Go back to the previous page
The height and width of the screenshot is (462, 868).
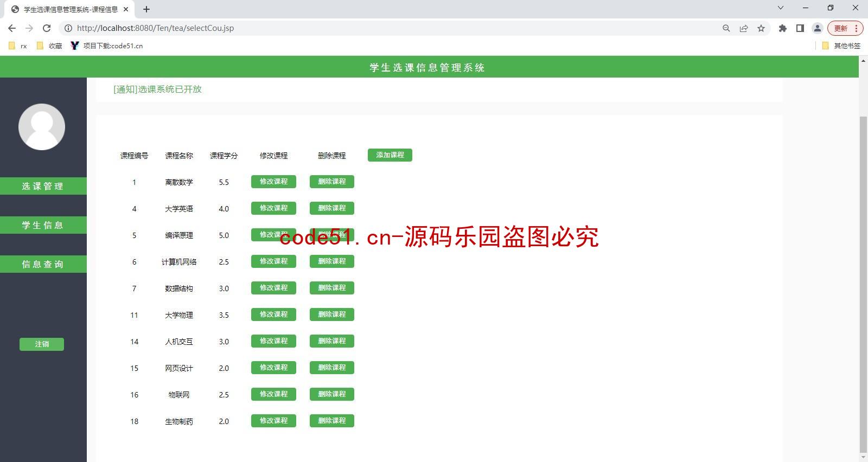click(x=12, y=28)
